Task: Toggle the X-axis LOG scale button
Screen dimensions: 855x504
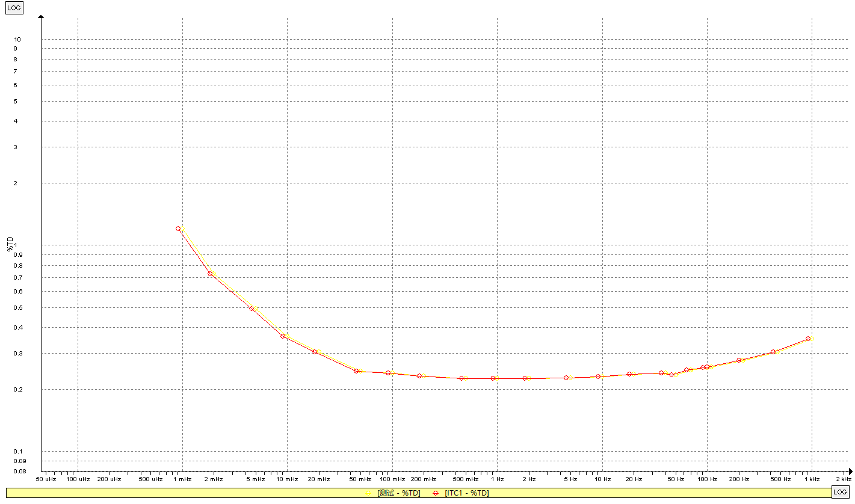Action: tap(840, 492)
